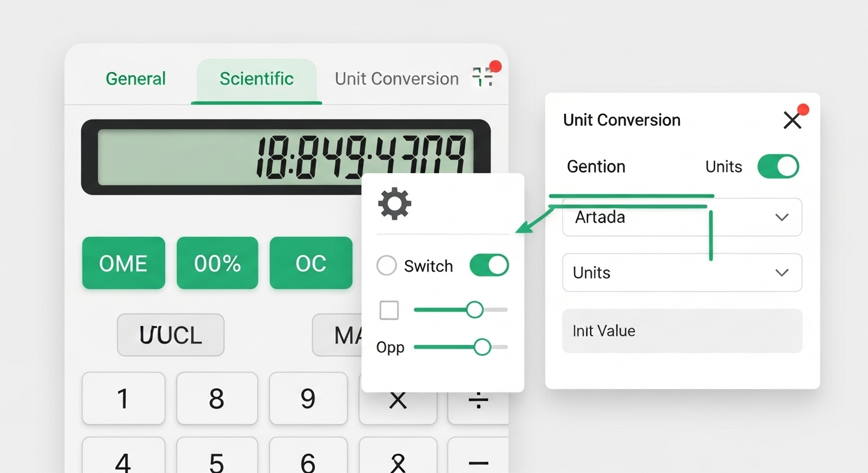The width and height of the screenshot is (868, 473).
Task: Click the Gention label
Action: [x=596, y=166]
